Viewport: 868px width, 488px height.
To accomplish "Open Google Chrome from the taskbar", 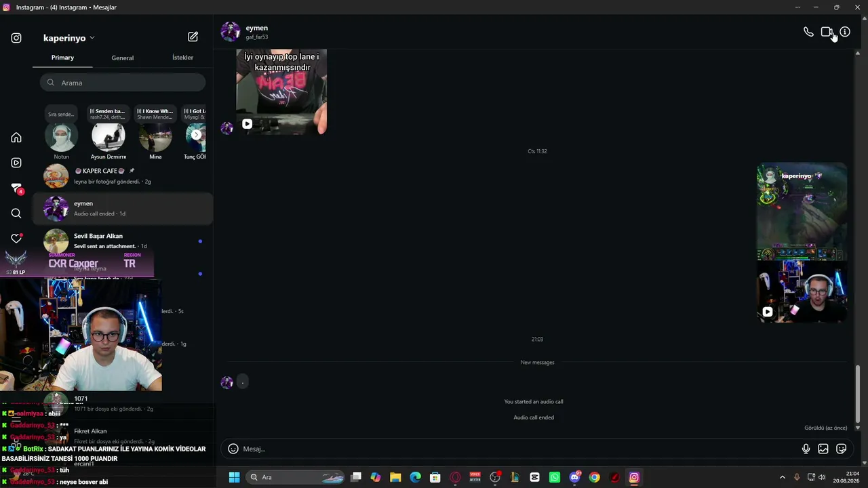I will pyautogui.click(x=595, y=477).
